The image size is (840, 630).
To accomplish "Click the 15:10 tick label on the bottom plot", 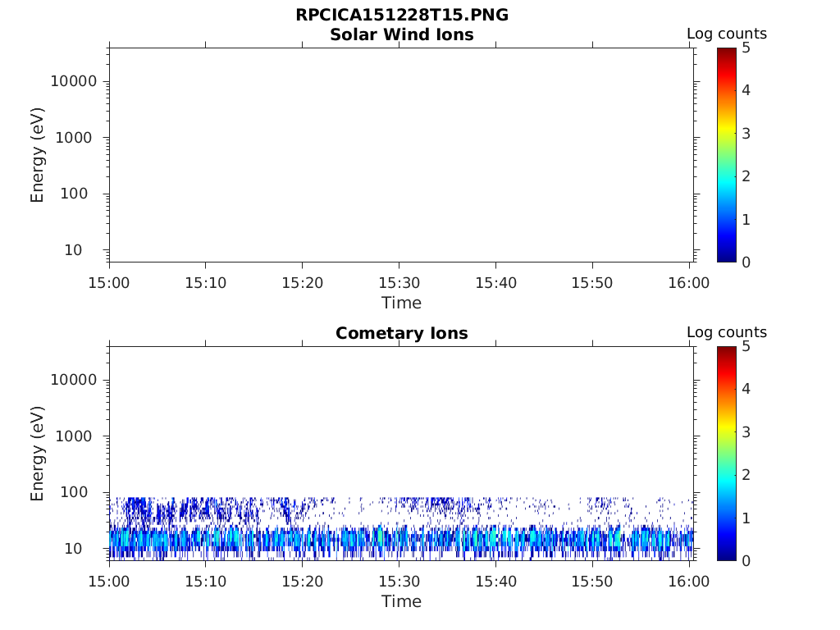I will coord(206,582).
